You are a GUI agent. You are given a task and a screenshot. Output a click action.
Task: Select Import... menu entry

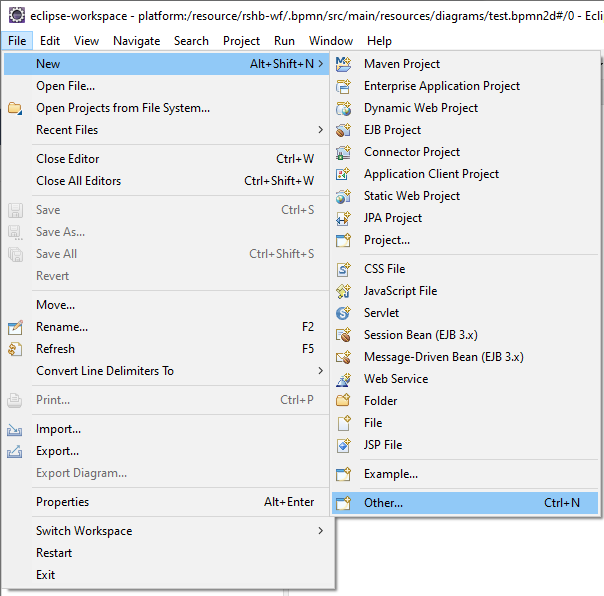click(166, 429)
